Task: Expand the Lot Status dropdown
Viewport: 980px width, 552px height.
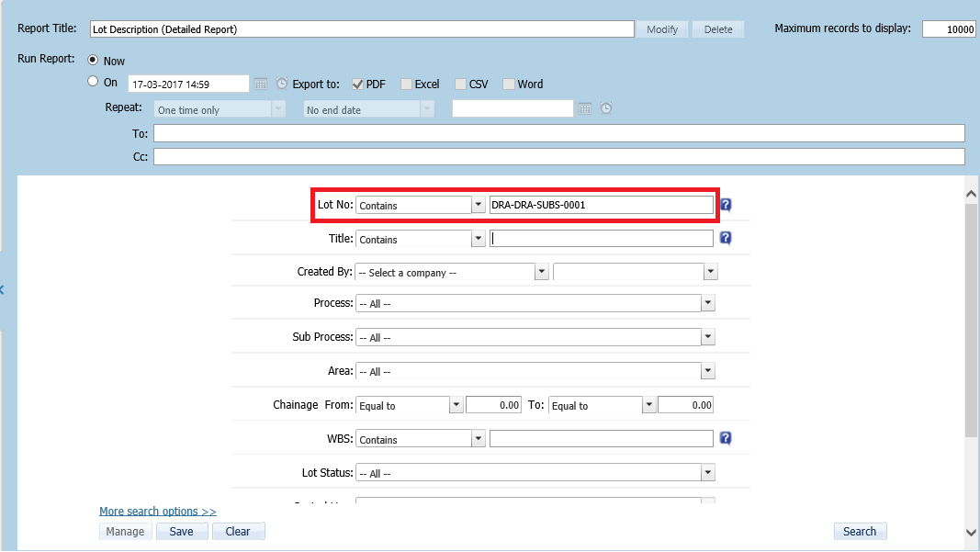Action: coord(535,473)
